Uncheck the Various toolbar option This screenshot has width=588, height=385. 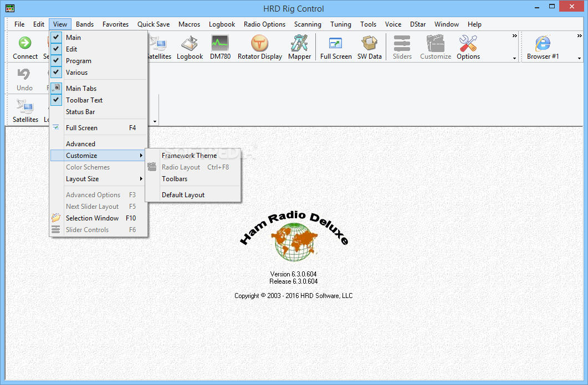point(56,72)
